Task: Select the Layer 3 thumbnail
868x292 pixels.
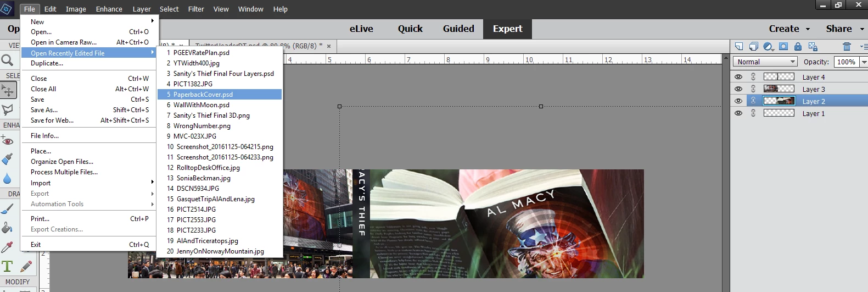Action: point(779,89)
